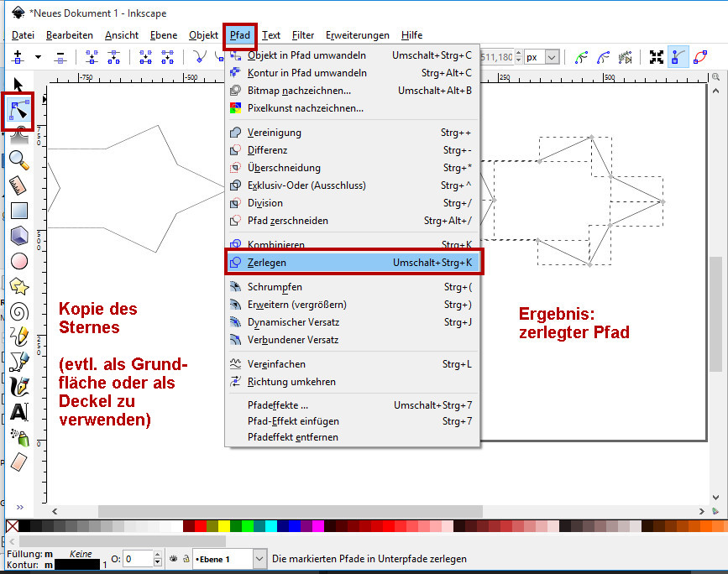Image resolution: width=728 pixels, height=574 pixels.
Task: Click zoom corner icon above scrollbar
Action: pyautogui.click(x=715, y=76)
